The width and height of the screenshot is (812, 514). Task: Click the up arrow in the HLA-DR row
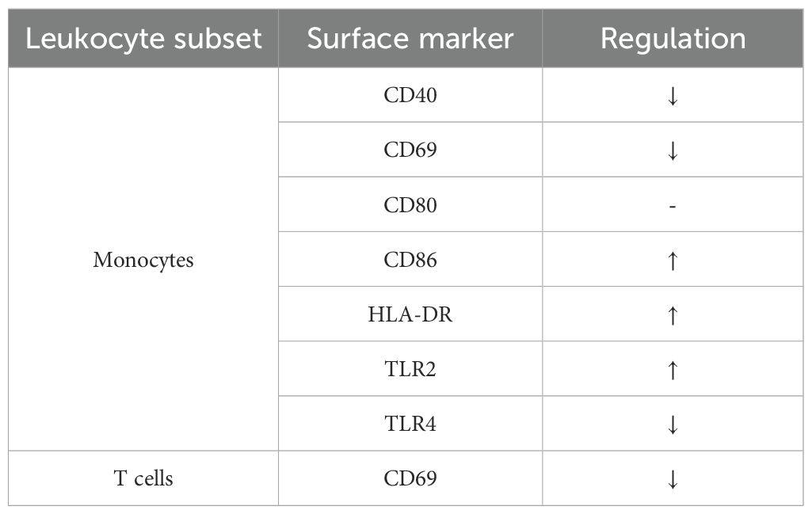tap(673, 314)
